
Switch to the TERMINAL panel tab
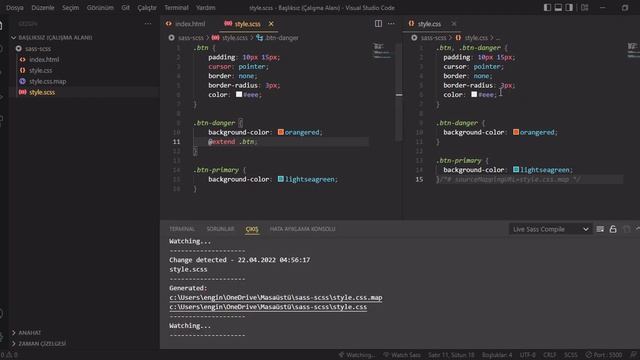182,229
